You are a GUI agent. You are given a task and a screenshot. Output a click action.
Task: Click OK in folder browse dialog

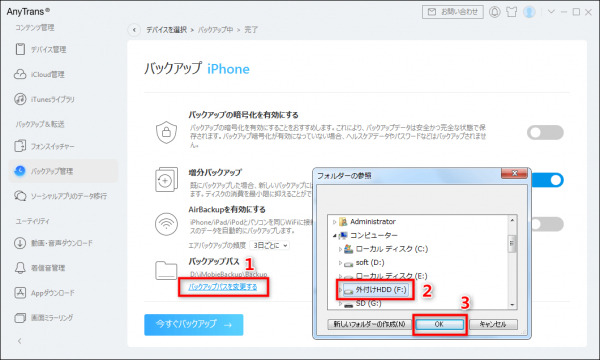(439, 324)
